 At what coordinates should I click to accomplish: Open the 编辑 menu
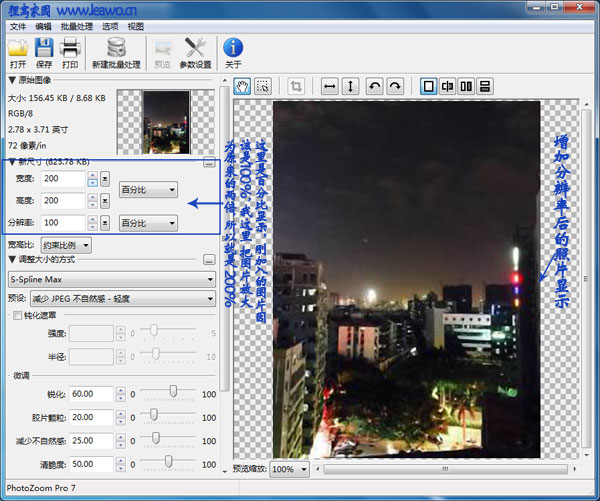click(43, 26)
